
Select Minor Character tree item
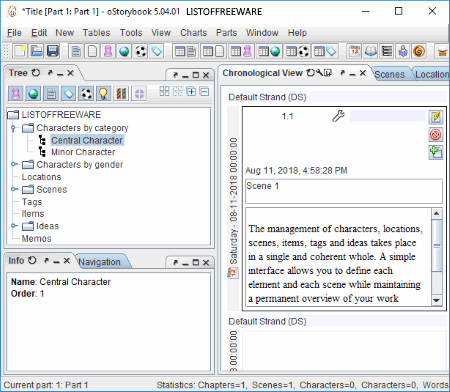click(83, 152)
